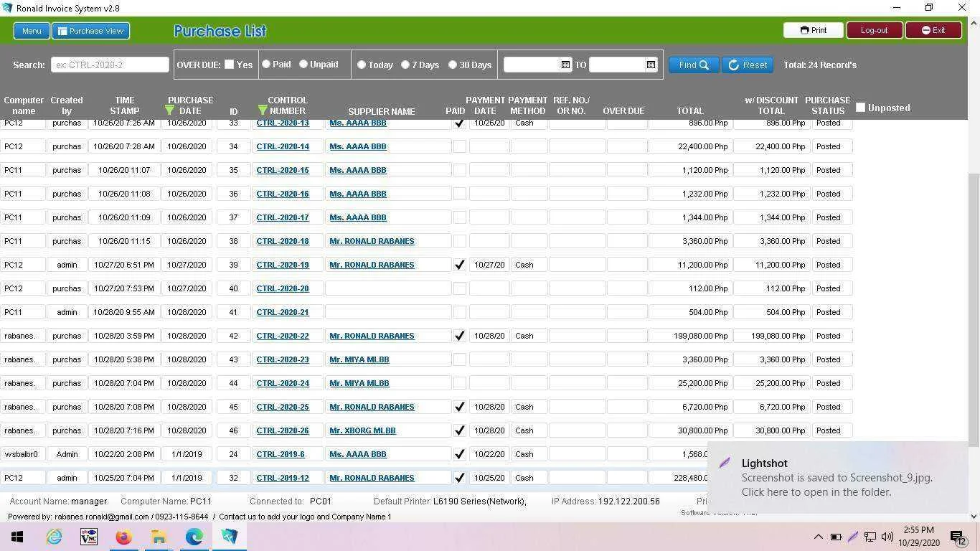This screenshot has height=551, width=980.
Task: Click the battery tray icon
Action: click(836, 537)
